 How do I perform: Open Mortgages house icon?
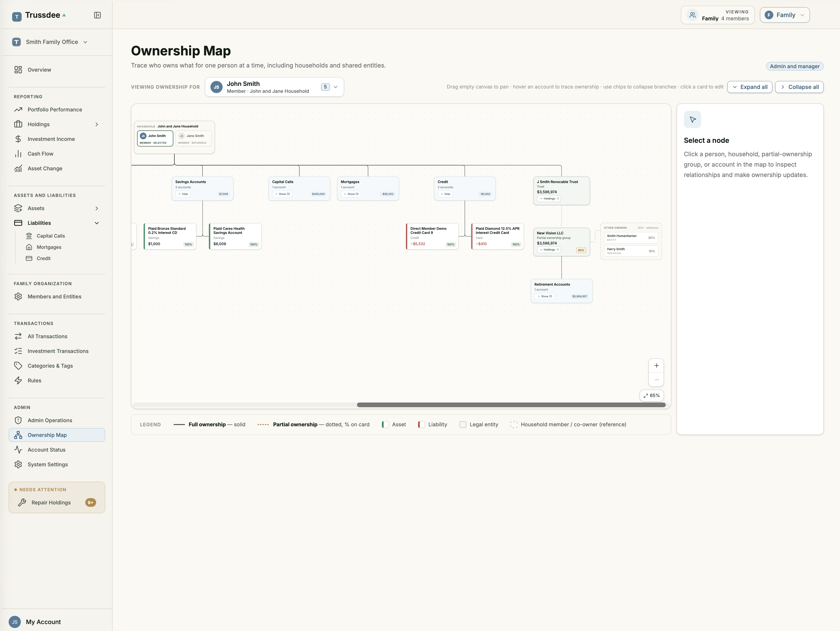tap(29, 247)
